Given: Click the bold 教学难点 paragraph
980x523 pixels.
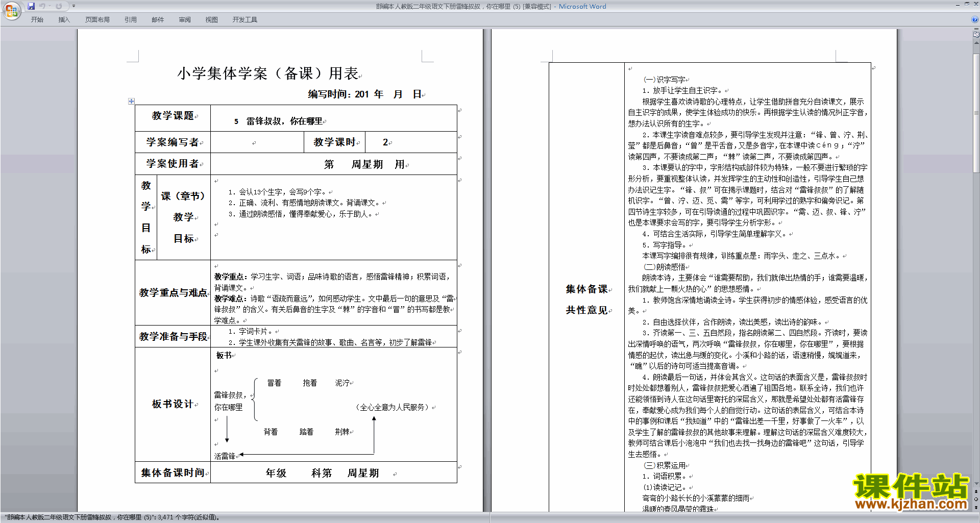Looking at the screenshot, I should (334, 309).
